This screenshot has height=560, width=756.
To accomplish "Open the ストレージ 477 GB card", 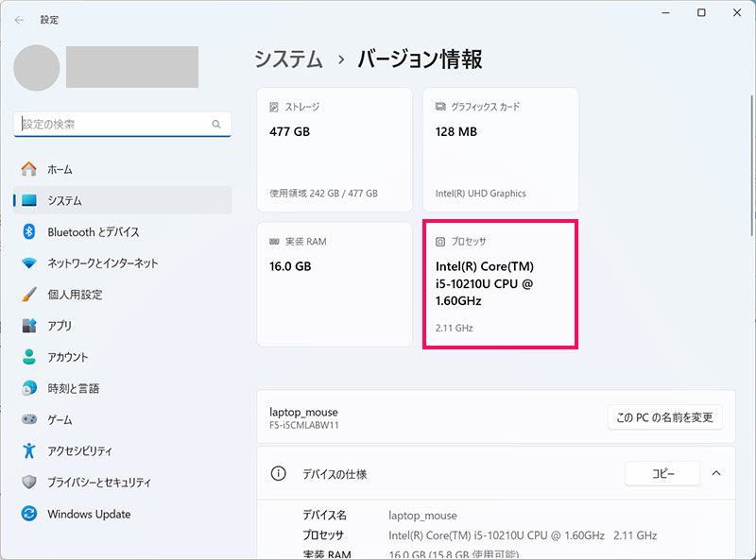I will tap(335, 149).
